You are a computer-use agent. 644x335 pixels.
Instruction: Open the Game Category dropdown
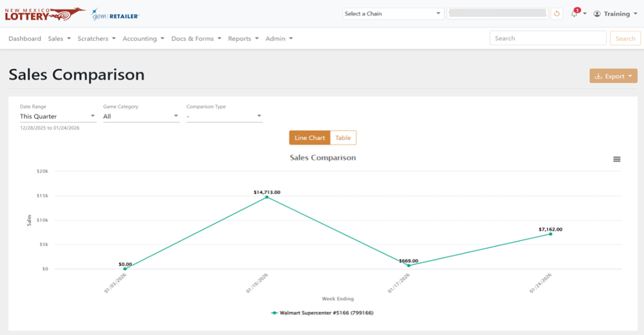click(x=141, y=117)
